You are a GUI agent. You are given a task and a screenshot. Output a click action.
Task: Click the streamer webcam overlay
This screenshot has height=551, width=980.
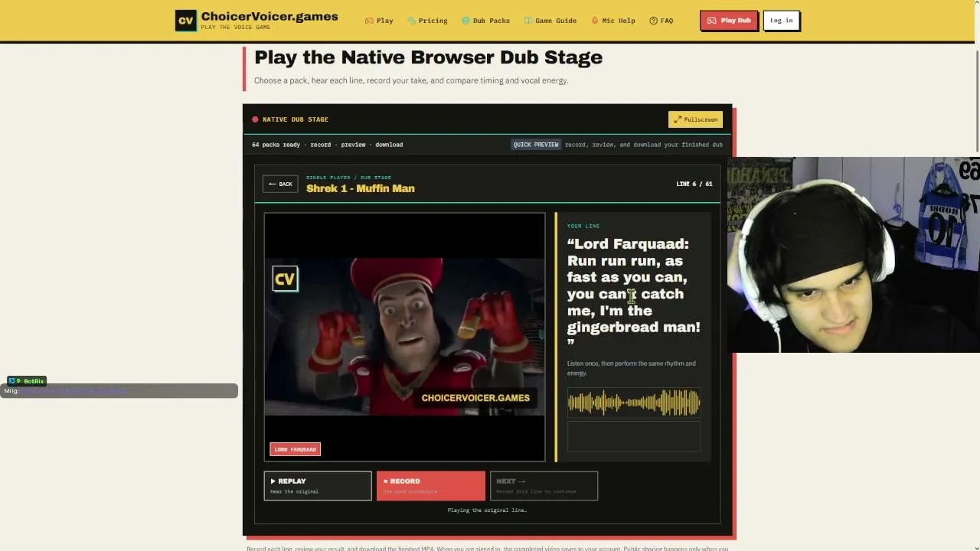854,255
